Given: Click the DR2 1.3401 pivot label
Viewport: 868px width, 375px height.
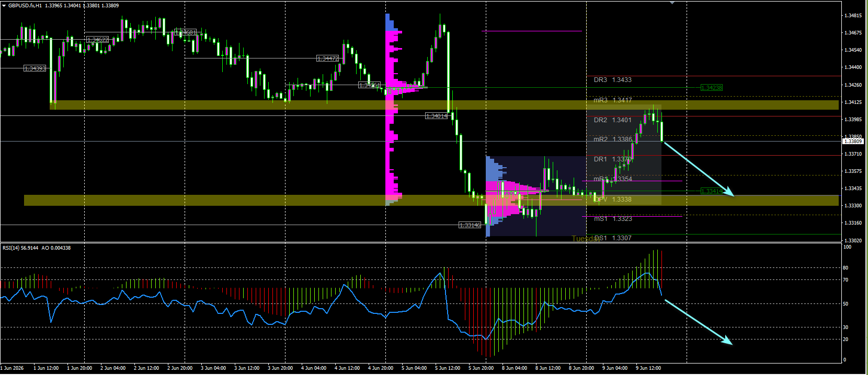Looking at the screenshot, I should click(x=612, y=120).
